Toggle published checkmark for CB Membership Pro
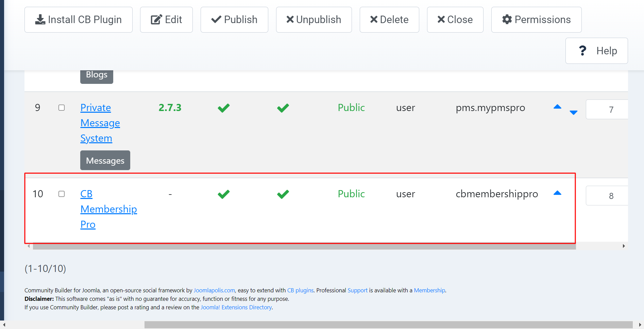The image size is (644, 329). pyautogui.click(x=283, y=194)
